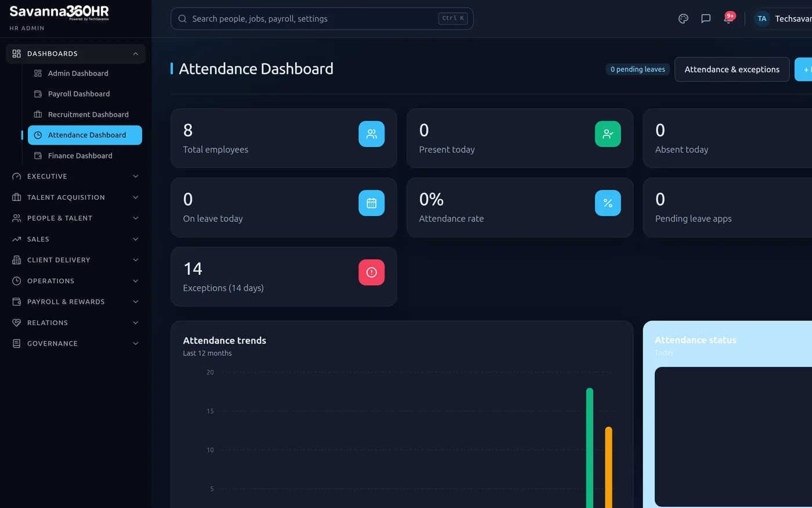The image size is (812, 508).
Task: Click the Operations clock icon
Action: (16, 281)
